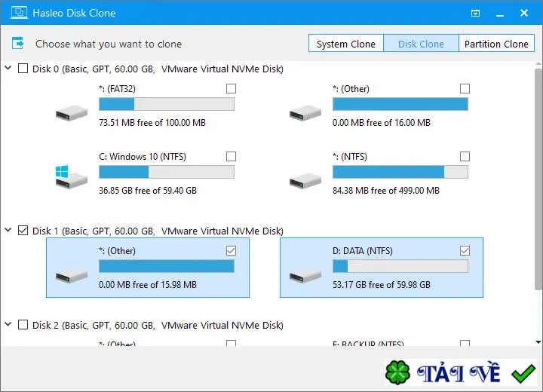The height and width of the screenshot is (392, 543).
Task: Click '84.38 MB free of 499.00 MB' text
Action: [x=386, y=191]
